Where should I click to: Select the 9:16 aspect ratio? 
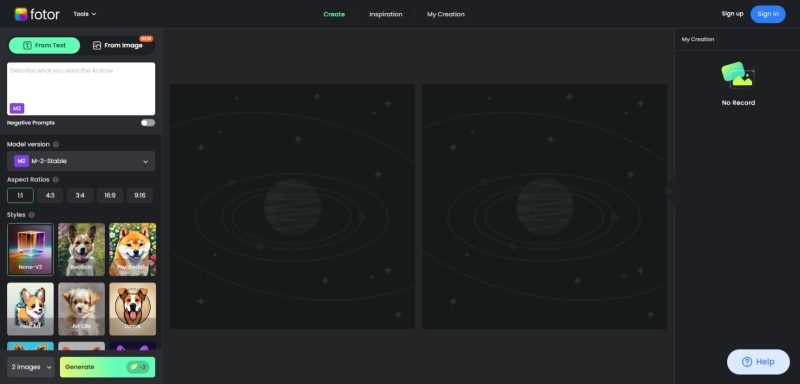tap(140, 195)
